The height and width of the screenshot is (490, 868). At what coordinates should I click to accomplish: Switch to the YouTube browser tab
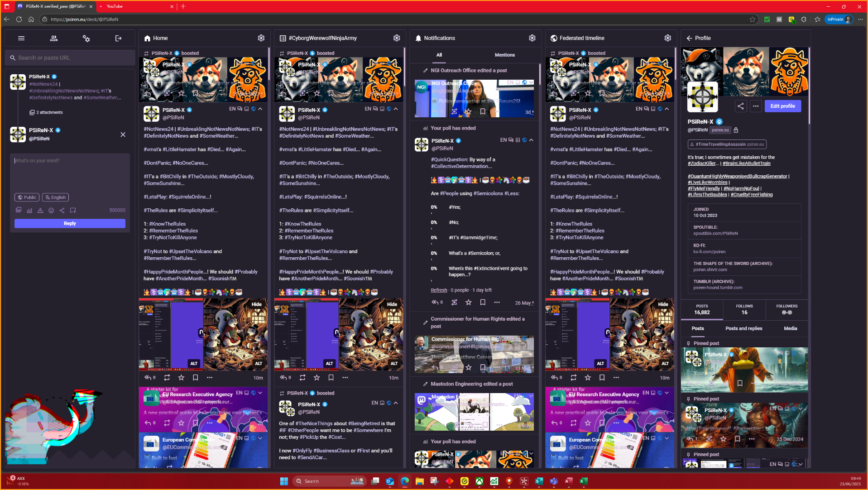pyautogui.click(x=136, y=6)
